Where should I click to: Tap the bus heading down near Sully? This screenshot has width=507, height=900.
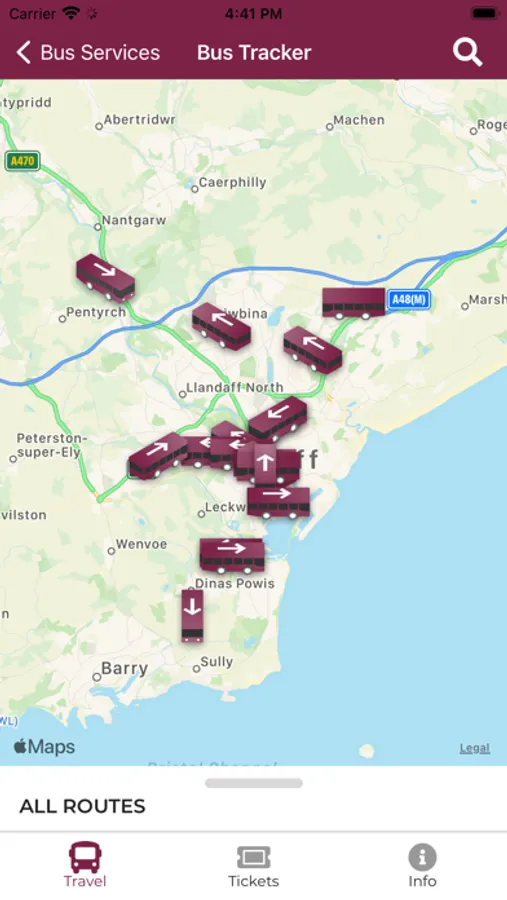[x=192, y=615]
